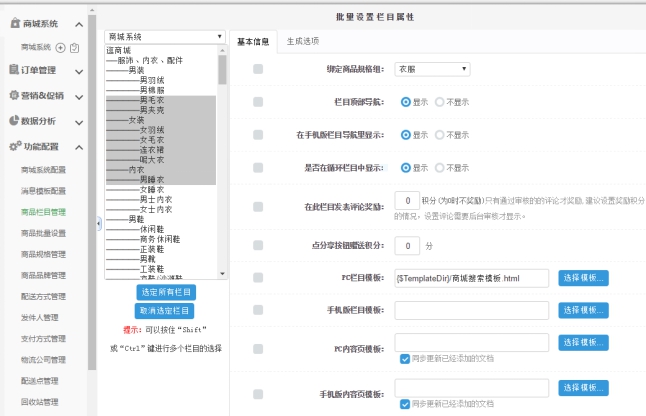
Task: Collapse the 功能配置 menu section
Action: point(79,147)
